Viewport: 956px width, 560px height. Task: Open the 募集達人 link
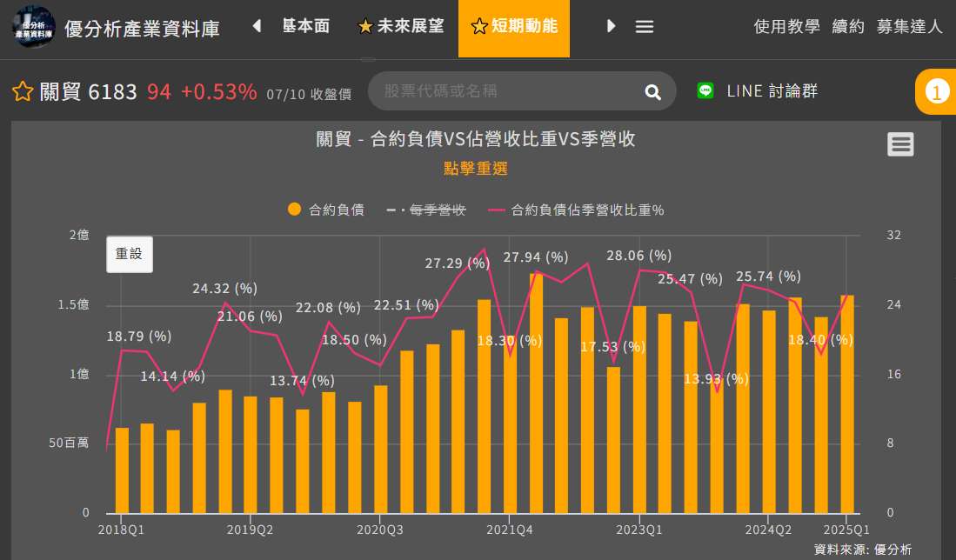click(909, 26)
